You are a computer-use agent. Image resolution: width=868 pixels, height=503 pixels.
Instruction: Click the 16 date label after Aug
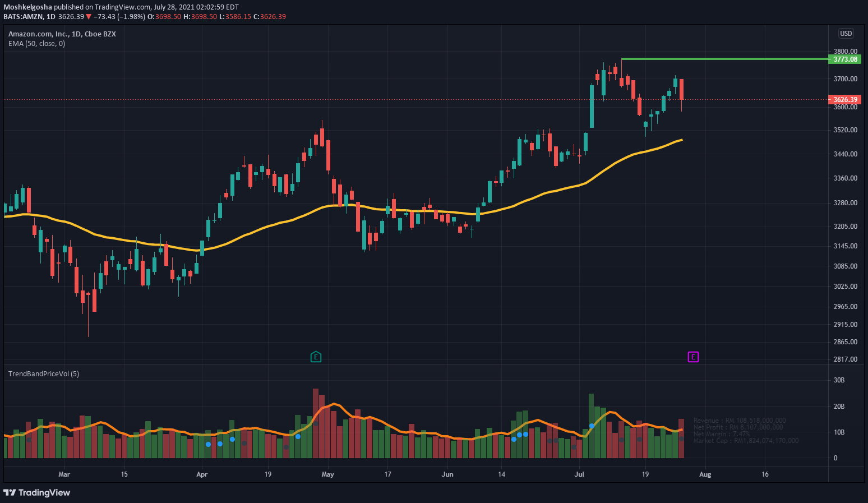[x=765, y=474]
